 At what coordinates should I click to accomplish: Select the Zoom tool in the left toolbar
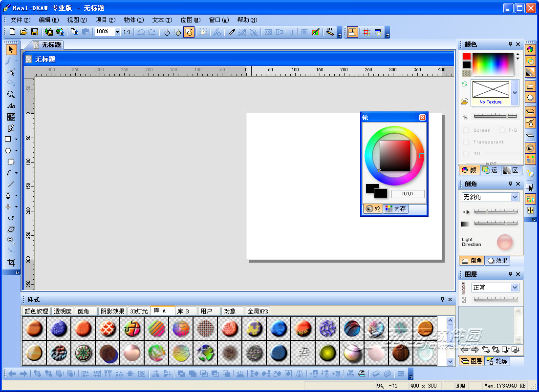pyautogui.click(x=11, y=95)
